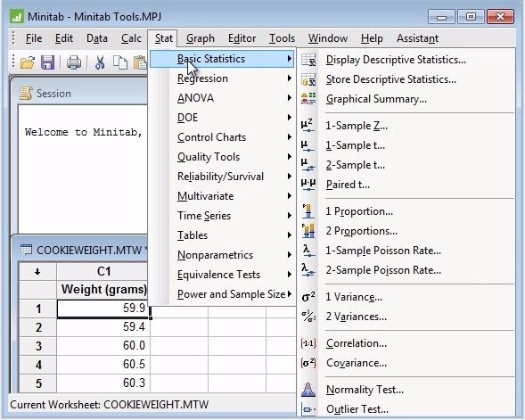
Task: Select cell with value 59.4
Action: point(103,327)
